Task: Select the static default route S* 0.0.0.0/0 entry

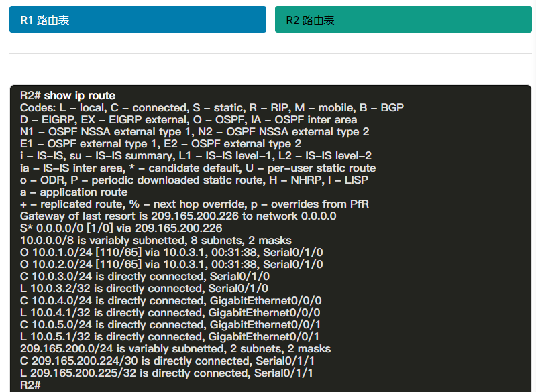Action: point(121,228)
